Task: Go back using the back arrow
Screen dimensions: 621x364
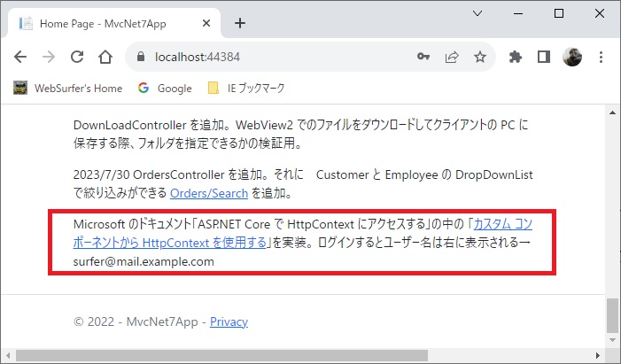Action: click(x=20, y=57)
